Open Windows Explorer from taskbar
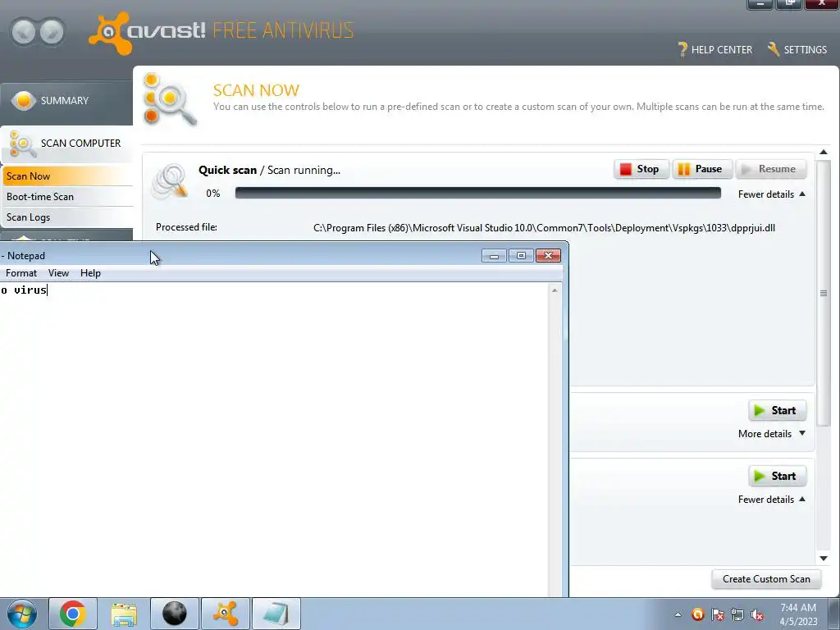 click(x=124, y=614)
